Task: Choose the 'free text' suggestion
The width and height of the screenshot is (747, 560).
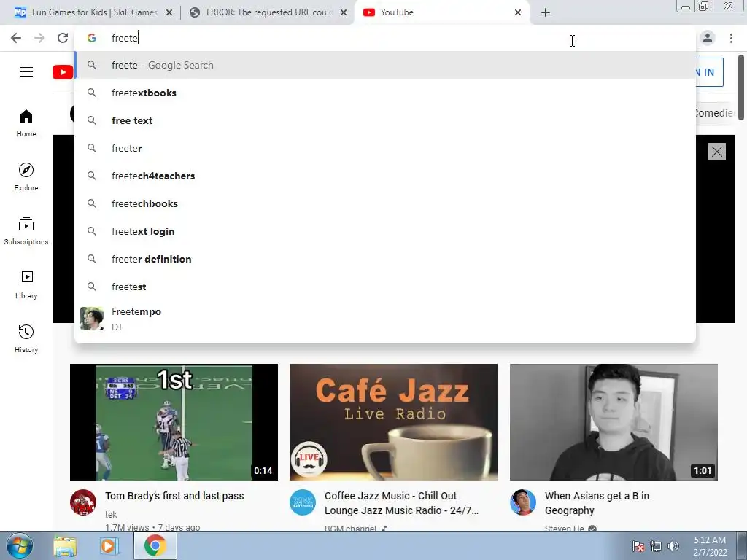Action: click(x=385, y=120)
